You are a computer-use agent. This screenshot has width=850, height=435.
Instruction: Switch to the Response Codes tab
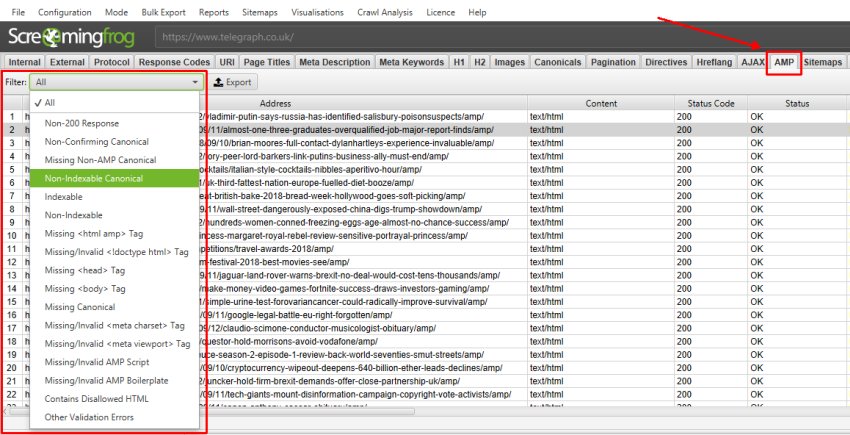point(174,62)
